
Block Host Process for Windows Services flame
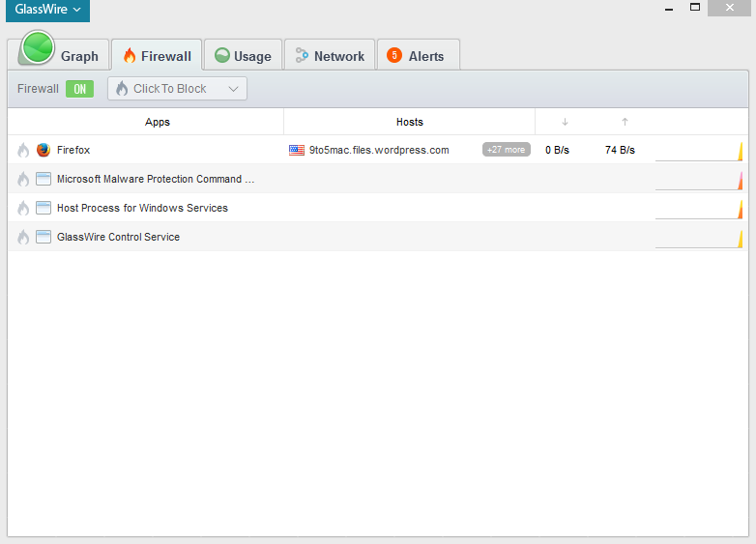coord(23,208)
